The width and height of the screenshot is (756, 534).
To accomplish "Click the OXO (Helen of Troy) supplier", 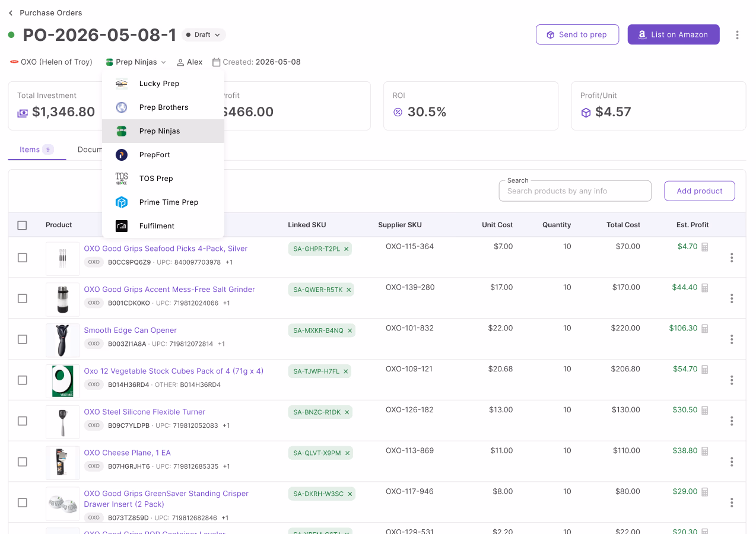I will (51, 62).
